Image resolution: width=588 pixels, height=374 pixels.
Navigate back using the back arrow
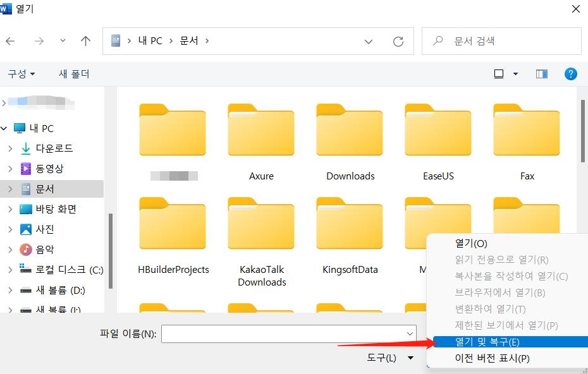[11, 40]
